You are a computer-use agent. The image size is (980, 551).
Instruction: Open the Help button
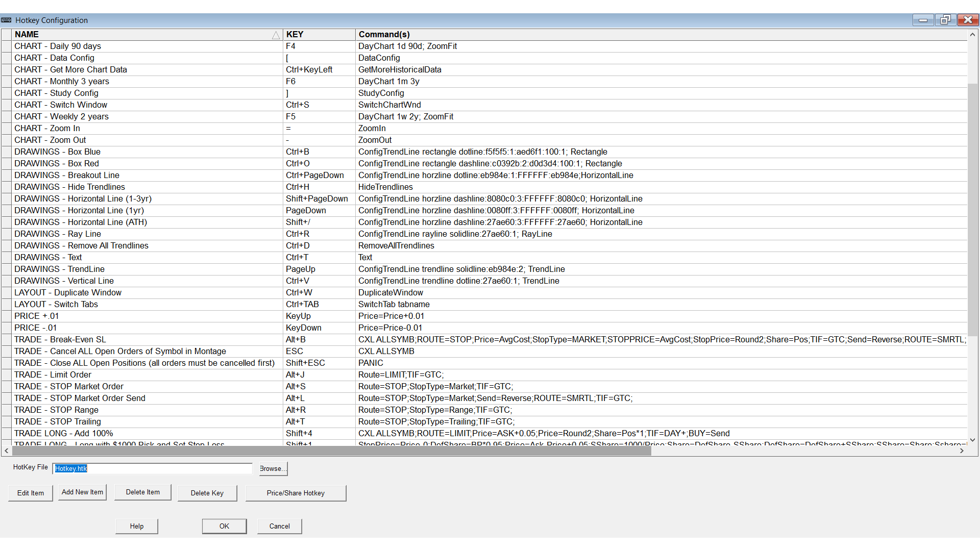(x=137, y=526)
